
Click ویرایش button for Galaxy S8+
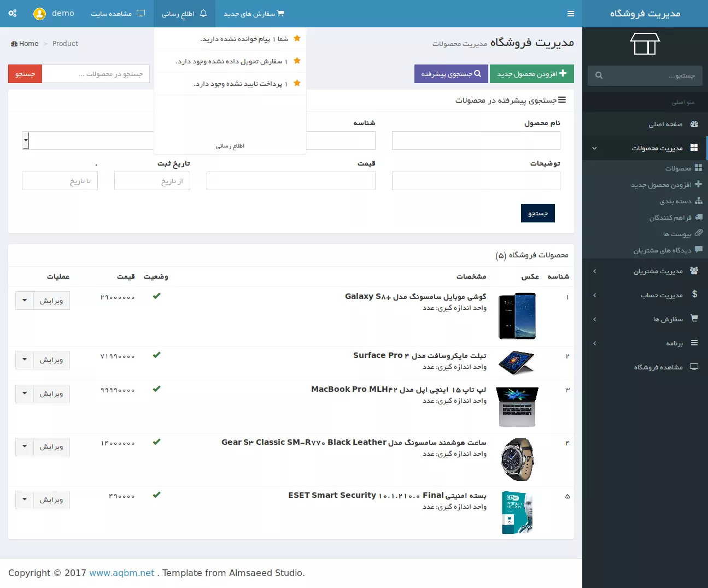(x=51, y=301)
